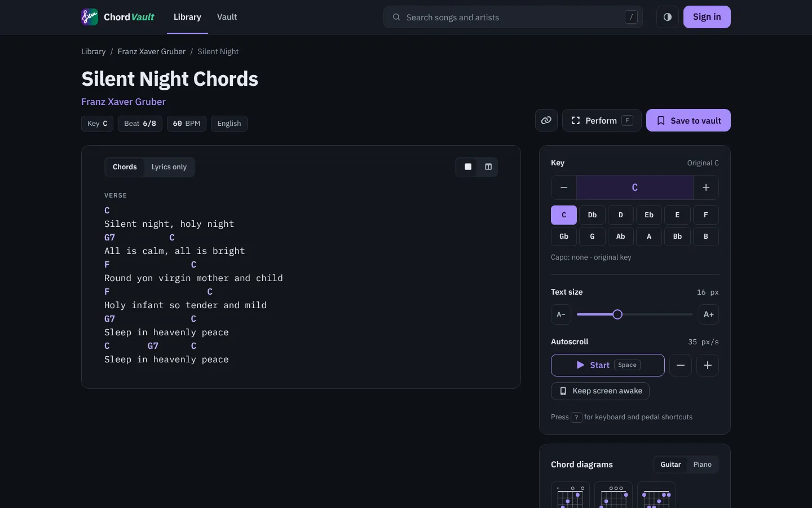Select key G chip

(592, 237)
